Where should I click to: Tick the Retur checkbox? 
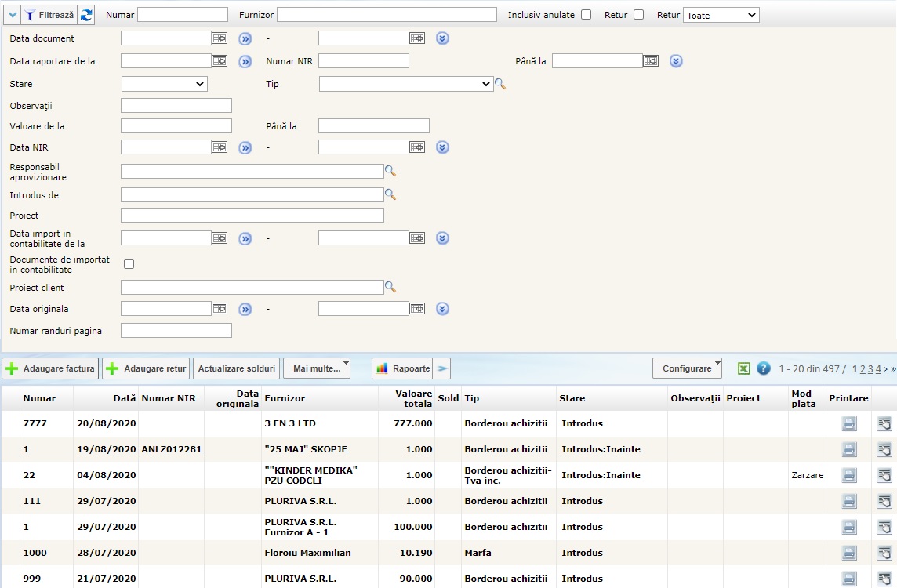click(x=638, y=15)
